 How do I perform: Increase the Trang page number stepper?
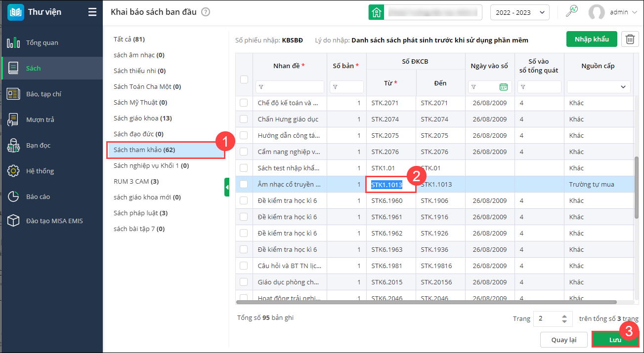pos(564,316)
